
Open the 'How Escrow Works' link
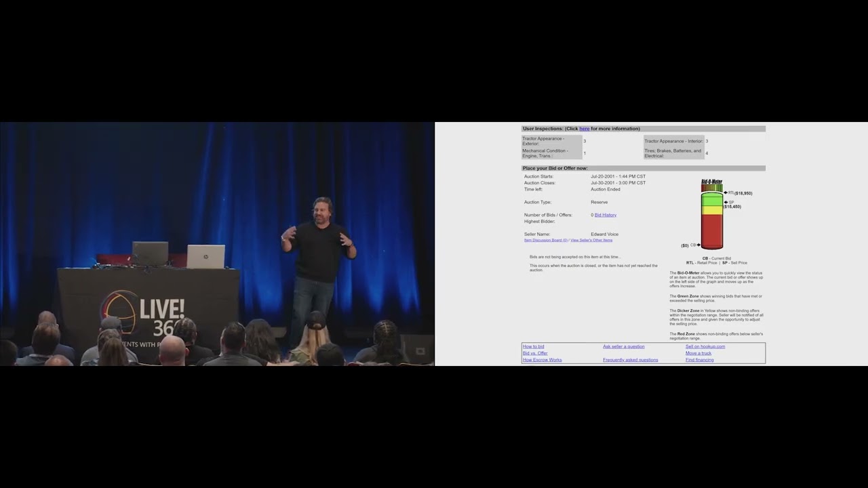click(x=542, y=360)
